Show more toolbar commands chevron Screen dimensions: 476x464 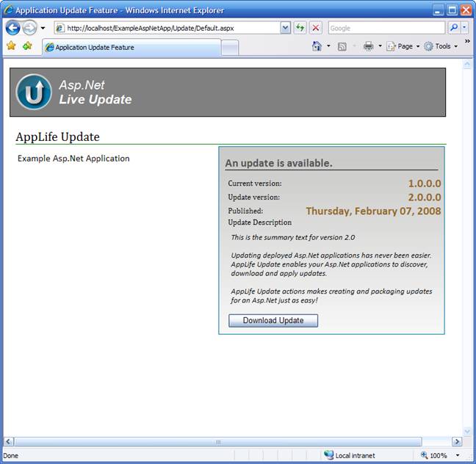[x=467, y=41]
